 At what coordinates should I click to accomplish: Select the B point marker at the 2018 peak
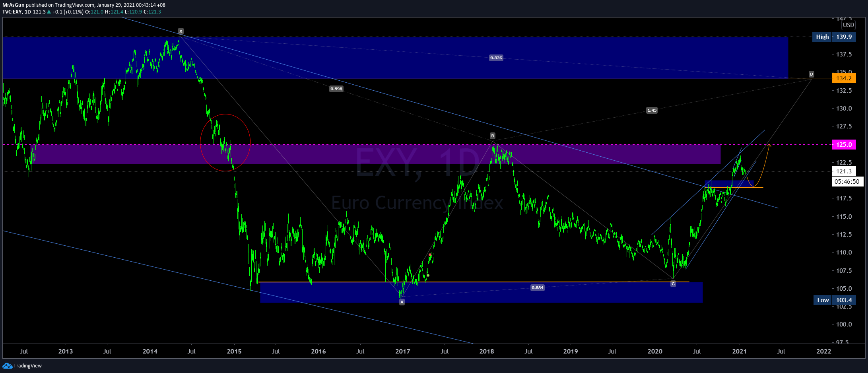[x=493, y=136]
